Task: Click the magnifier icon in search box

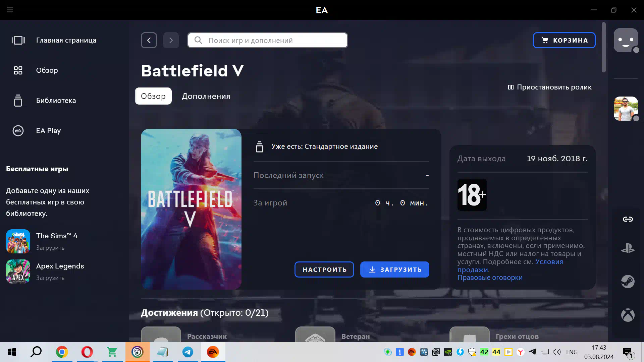Action: coord(198,40)
